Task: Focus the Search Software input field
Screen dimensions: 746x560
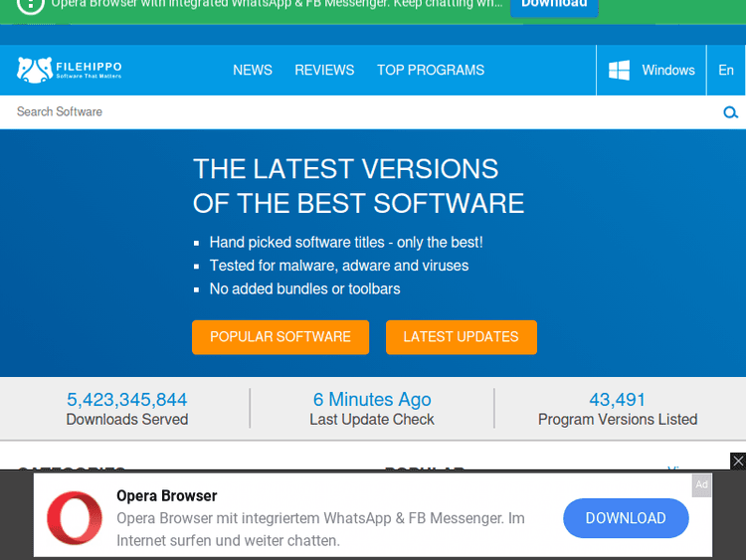Action: click(x=358, y=112)
